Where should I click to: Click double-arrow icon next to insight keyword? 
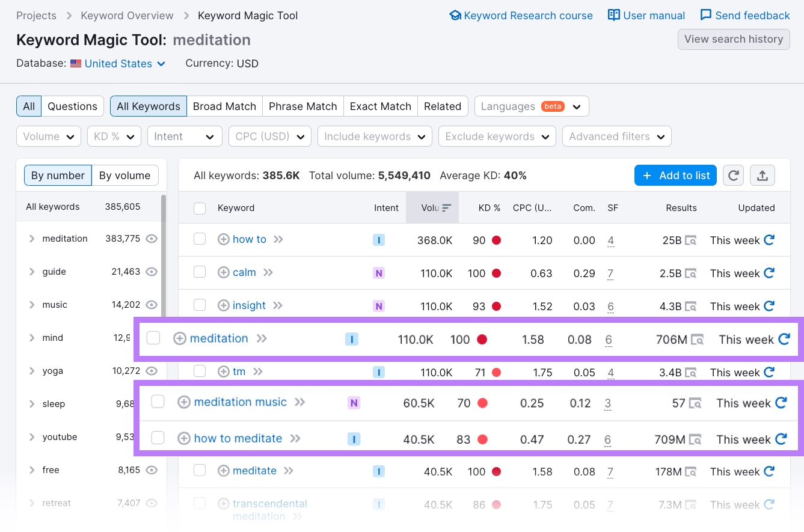tap(277, 305)
